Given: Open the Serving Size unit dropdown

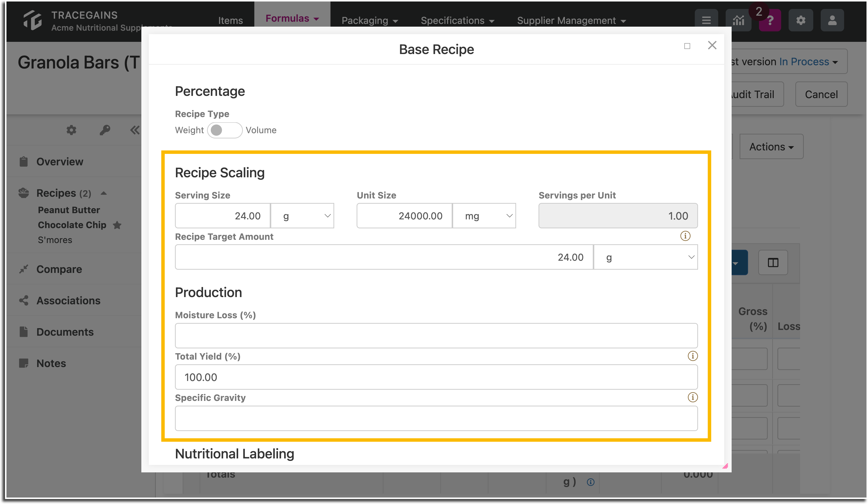Looking at the screenshot, I should click(302, 216).
